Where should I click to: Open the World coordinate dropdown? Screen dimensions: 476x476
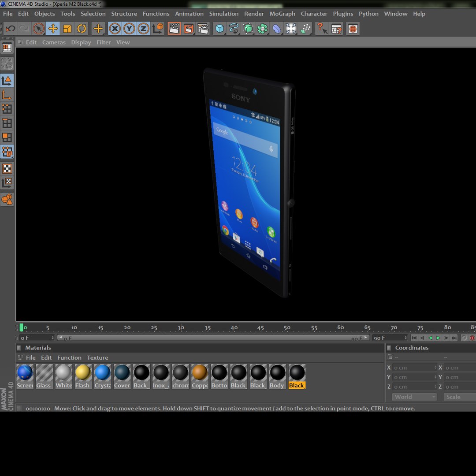(414, 397)
